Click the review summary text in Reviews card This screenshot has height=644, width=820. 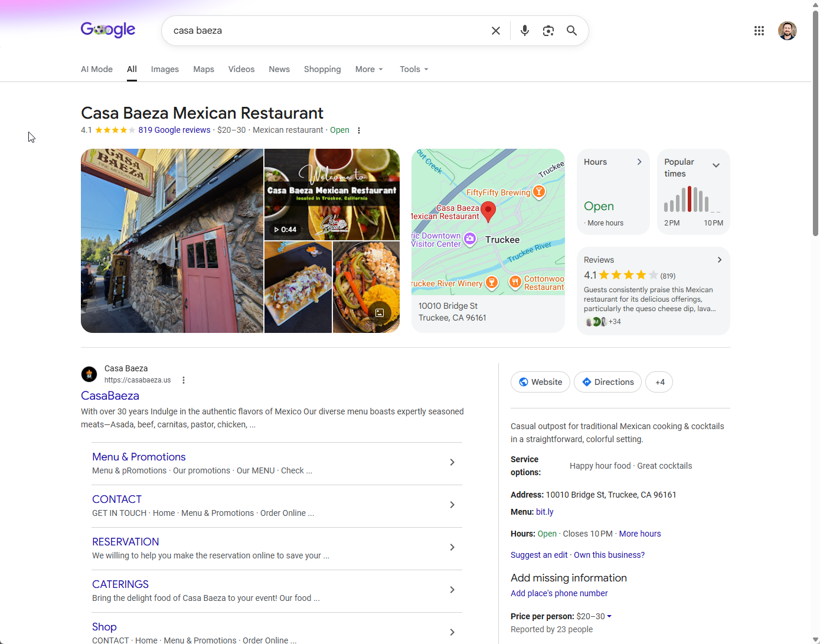[x=649, y=299]
